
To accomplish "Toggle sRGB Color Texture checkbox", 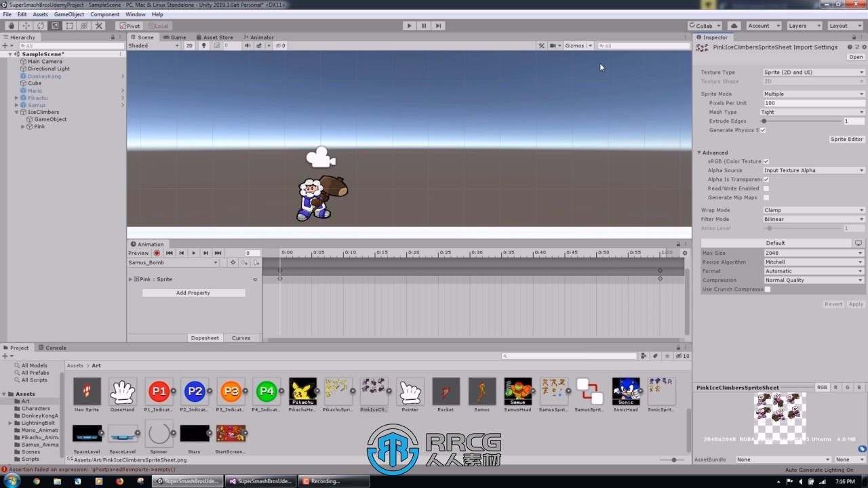I will coord(766,161).
